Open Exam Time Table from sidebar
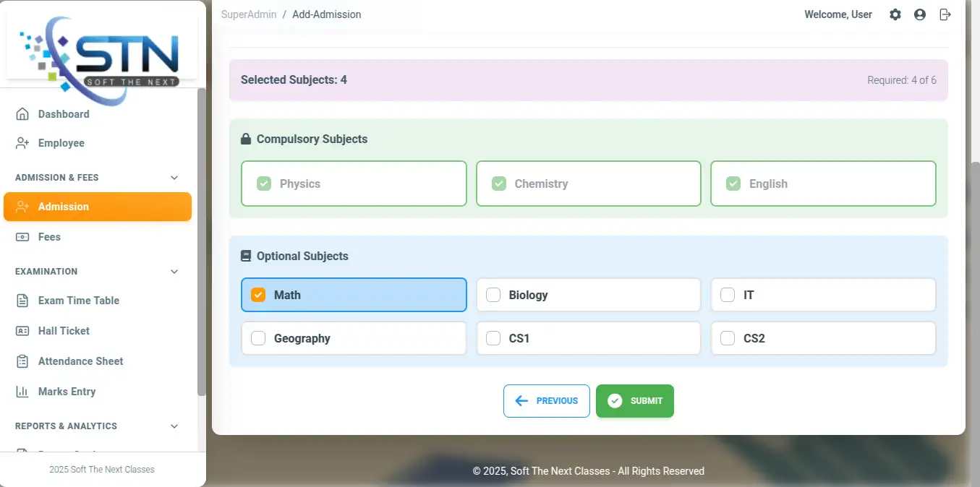 point(78,301)
